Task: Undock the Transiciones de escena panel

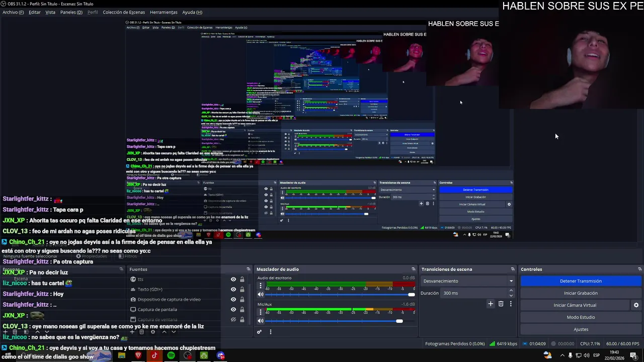Action: click(513, 269)
